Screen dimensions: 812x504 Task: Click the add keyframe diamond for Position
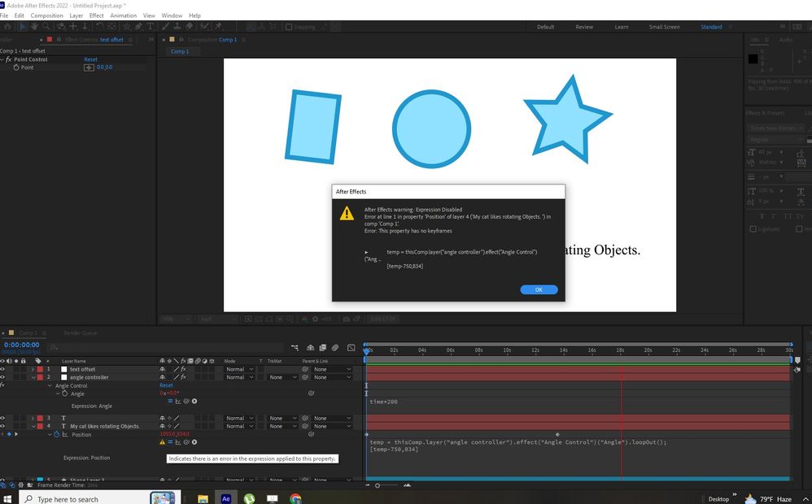pyautogui.click(x=9, y=434)
